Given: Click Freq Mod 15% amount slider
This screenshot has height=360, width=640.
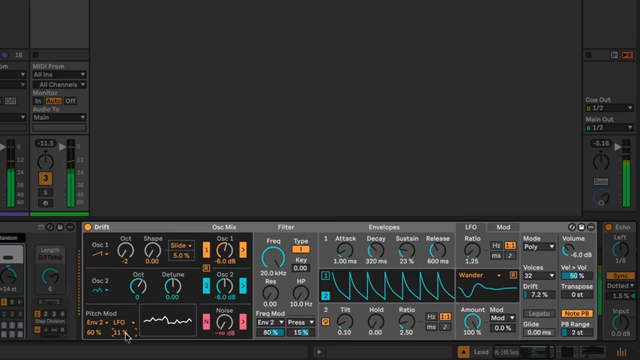Looking at the screenshot, I should [301, 333].
